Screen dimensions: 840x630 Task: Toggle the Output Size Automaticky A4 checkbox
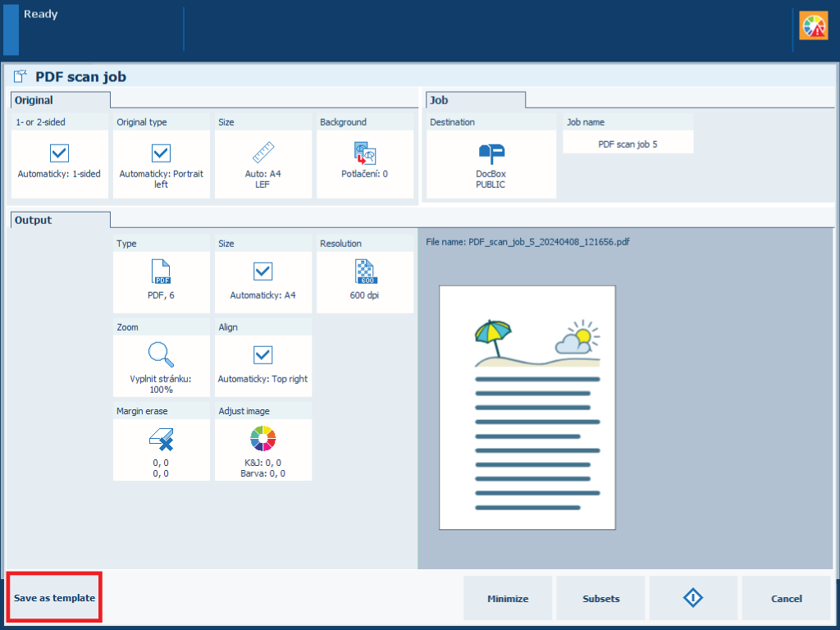coord(262,272)
